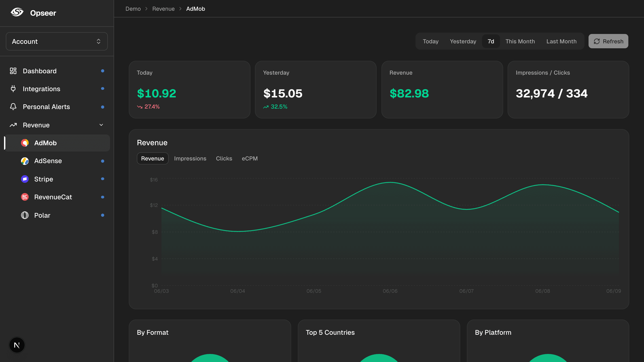Click the Opseer brand name
This screenshot has width=644, height=362.
click(x=43, y=13)
